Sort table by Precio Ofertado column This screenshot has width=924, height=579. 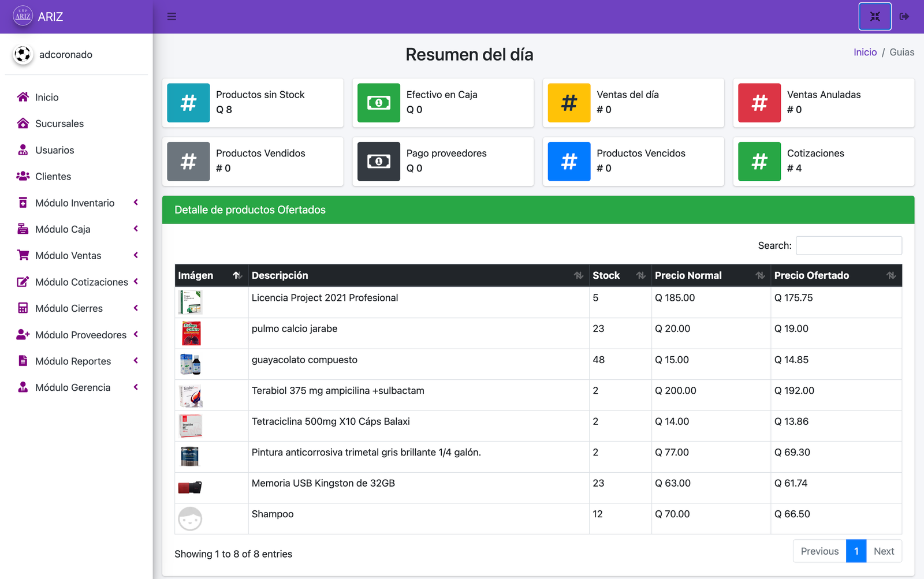point(836,275)
